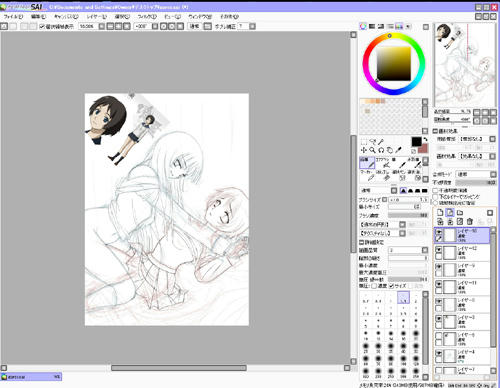The height and width of the screenshot is (388, 500).
Task: Choose the selection eraser tool
Action: [415, 175]
